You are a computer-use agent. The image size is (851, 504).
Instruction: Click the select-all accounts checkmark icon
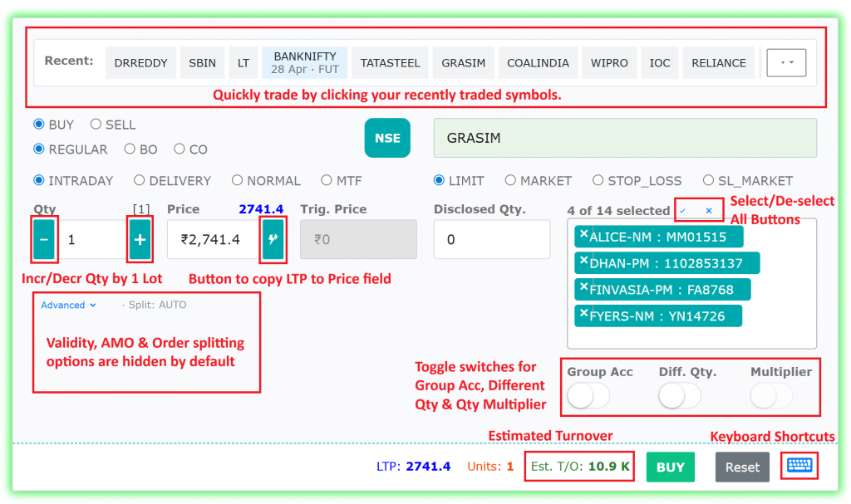tap(682, 211)
